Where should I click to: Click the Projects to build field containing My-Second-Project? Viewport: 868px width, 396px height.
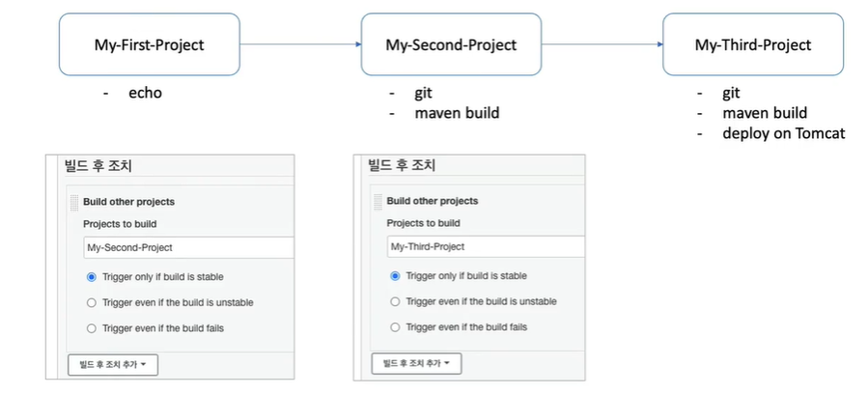[x=189, y=247]
